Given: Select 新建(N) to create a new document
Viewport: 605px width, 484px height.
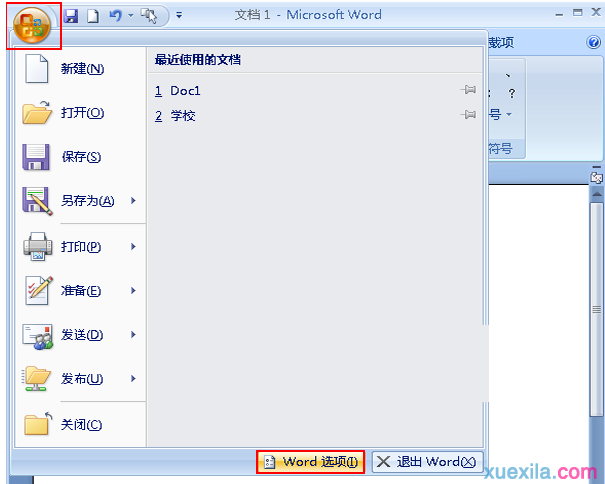Looking at the screenshot, I should (81, 69).
